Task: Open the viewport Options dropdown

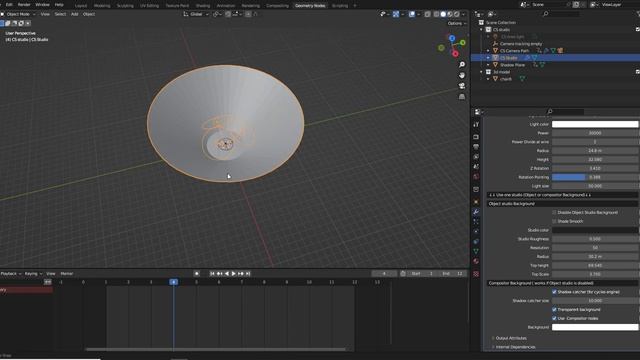Action: point(456,23)
